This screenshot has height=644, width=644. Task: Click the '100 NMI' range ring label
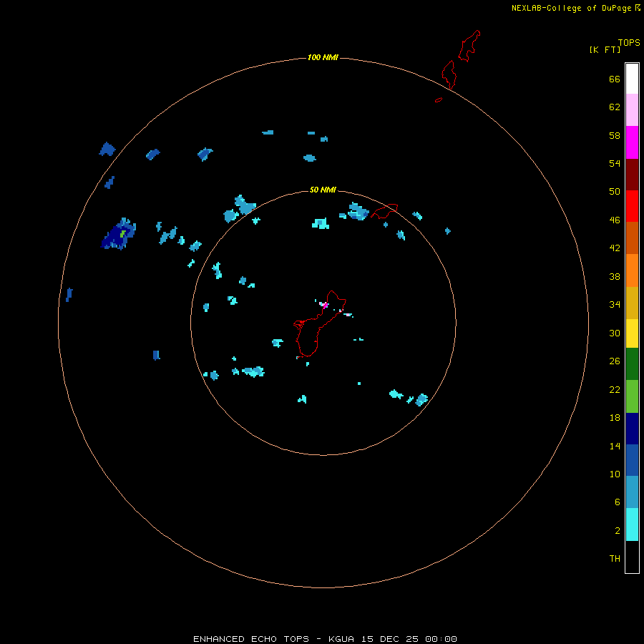pos(323,57)
